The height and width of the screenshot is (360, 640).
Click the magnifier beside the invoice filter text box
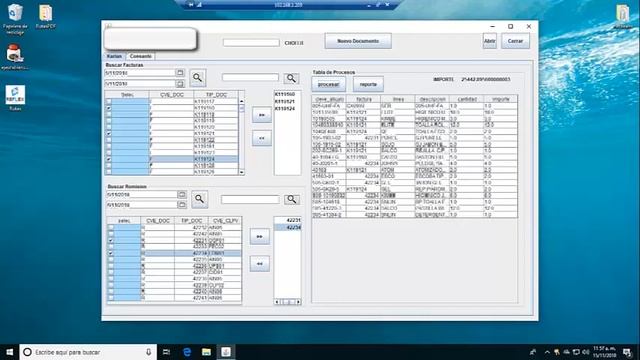[291, 78]
